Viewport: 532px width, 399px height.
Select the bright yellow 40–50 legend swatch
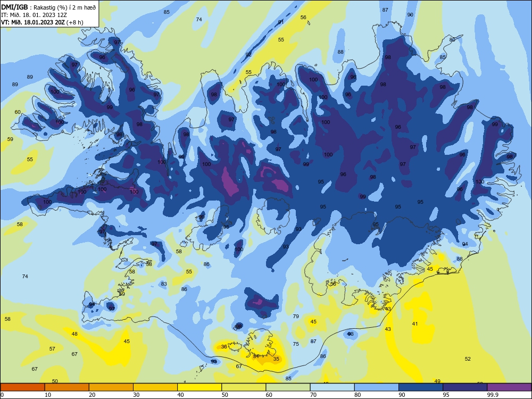pyautogui.click(x=199, y=387)
